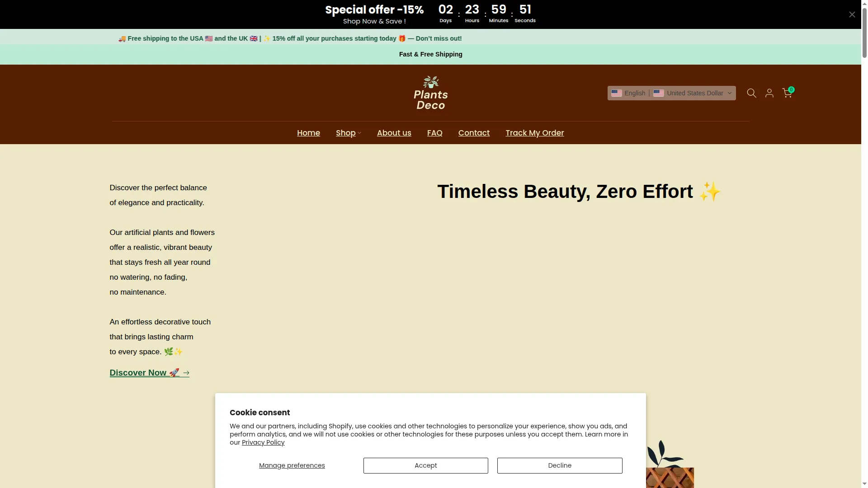
Task: Click the Shop Now & Save text
Action: (374, 21)
